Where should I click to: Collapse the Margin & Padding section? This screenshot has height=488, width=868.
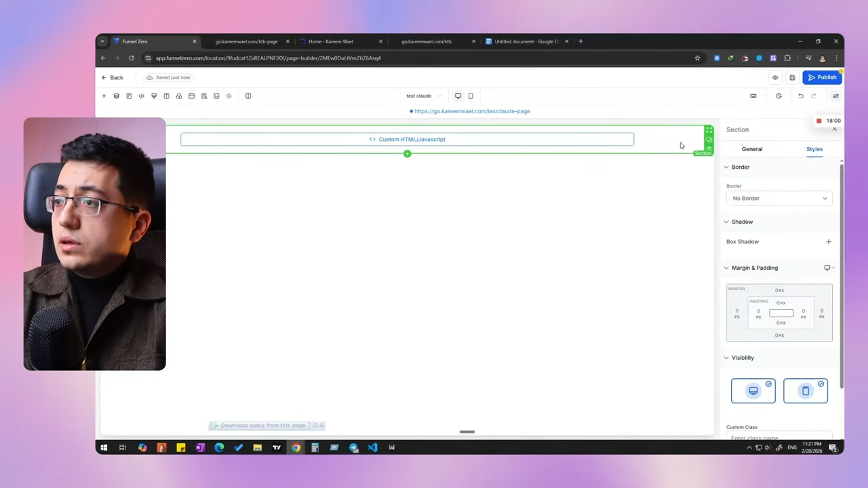click(x=726, y=268)
